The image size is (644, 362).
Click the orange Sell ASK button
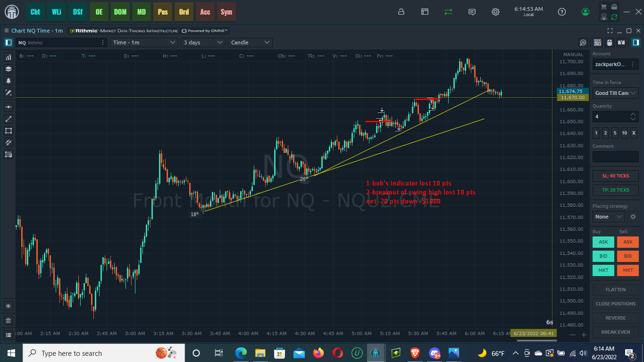pos(627,242)
